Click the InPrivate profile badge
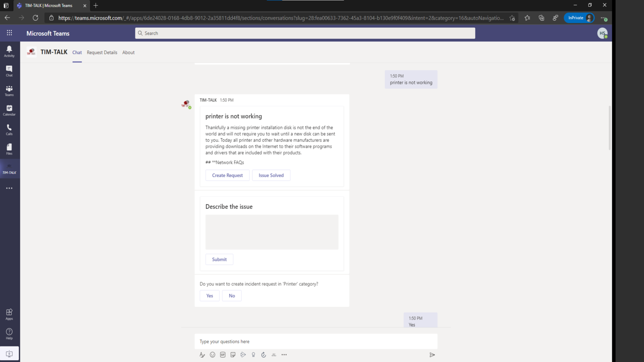 579,18
